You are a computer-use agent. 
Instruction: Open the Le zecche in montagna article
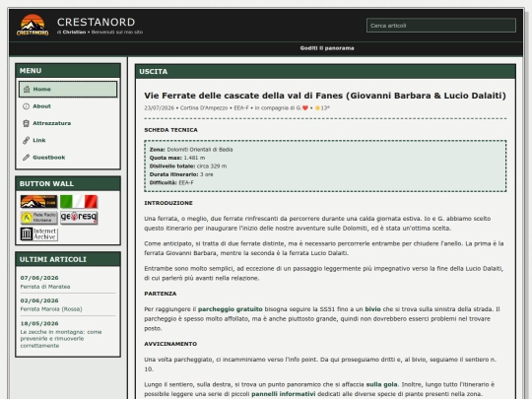[x=61, y=339]
